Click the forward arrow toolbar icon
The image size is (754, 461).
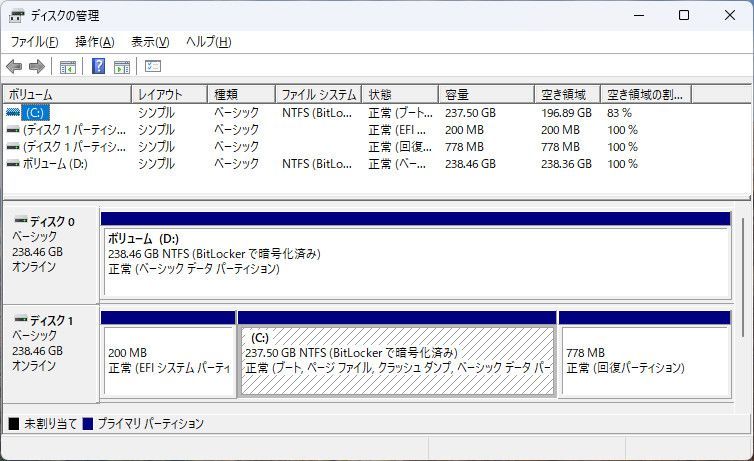point(37,67)
